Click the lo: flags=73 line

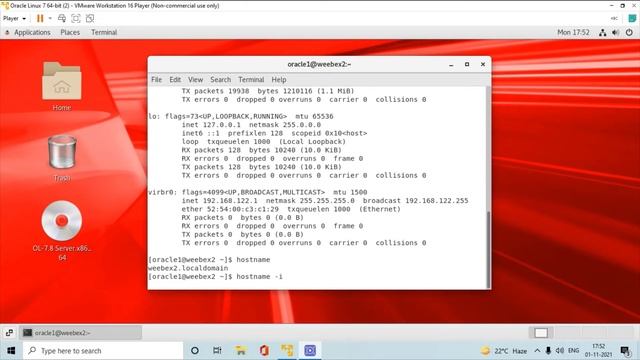click(x=241, y=116)
